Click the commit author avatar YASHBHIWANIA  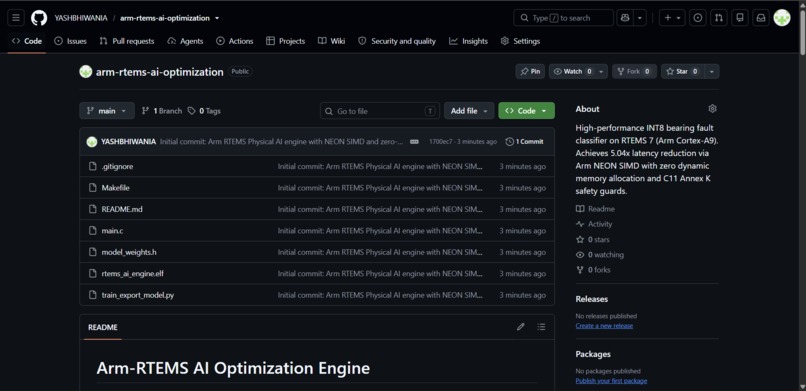click(x=92, y=142)
